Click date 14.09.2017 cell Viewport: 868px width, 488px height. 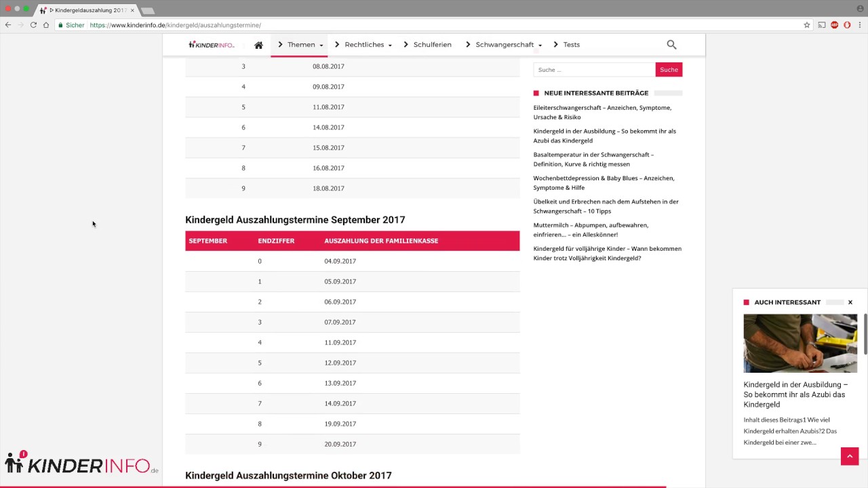[340, 403]
